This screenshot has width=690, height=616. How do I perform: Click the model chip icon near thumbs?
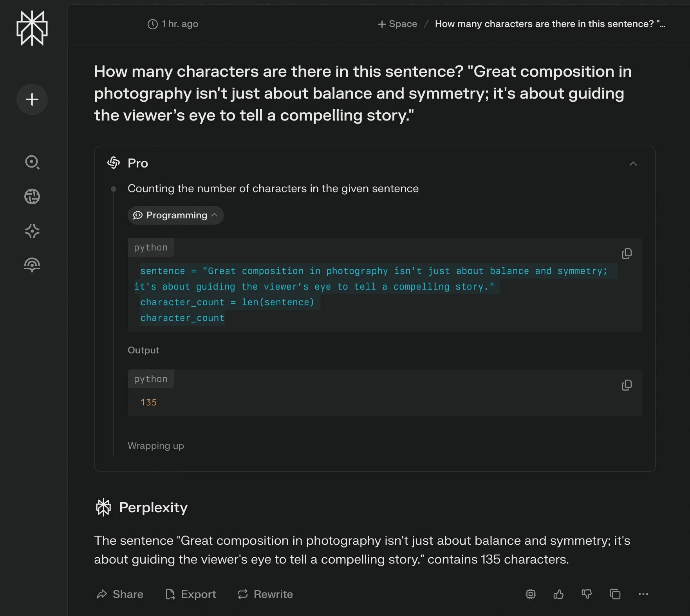pos(530,594)
